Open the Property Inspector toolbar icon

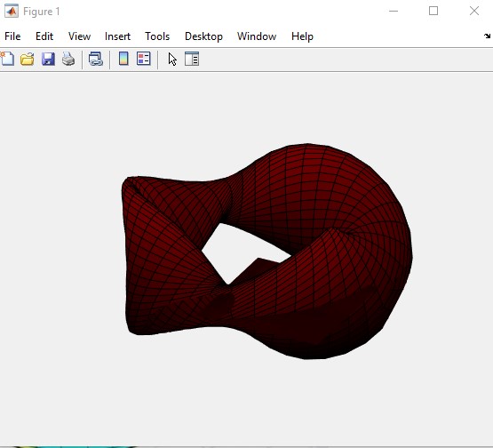click(192, 59)
